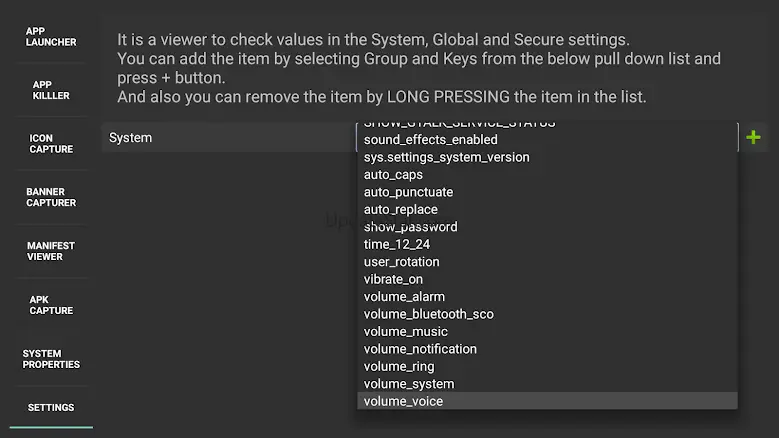Click the green plus add button
The image size is (779, 438).
coord(753,137)
